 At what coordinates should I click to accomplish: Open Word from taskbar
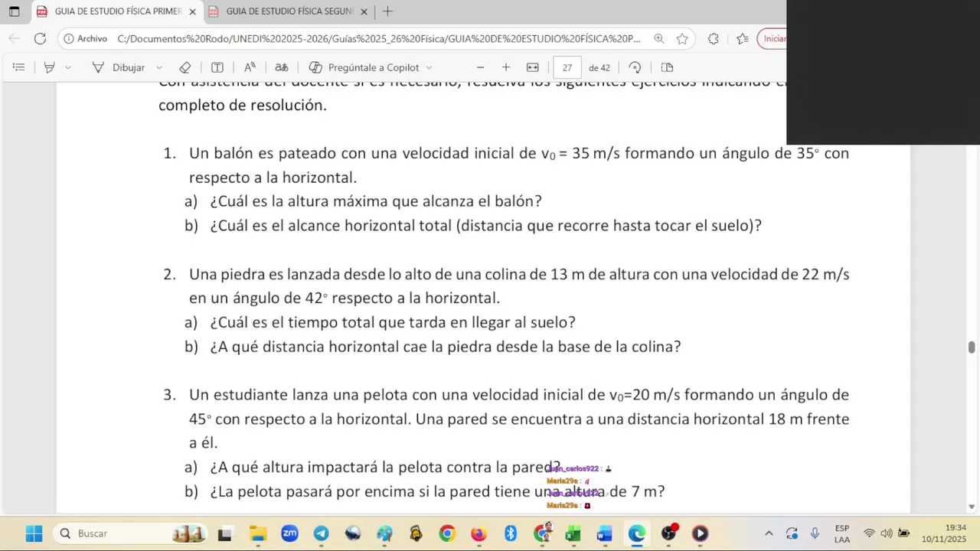pyautogui.click(x=605, y=533)
